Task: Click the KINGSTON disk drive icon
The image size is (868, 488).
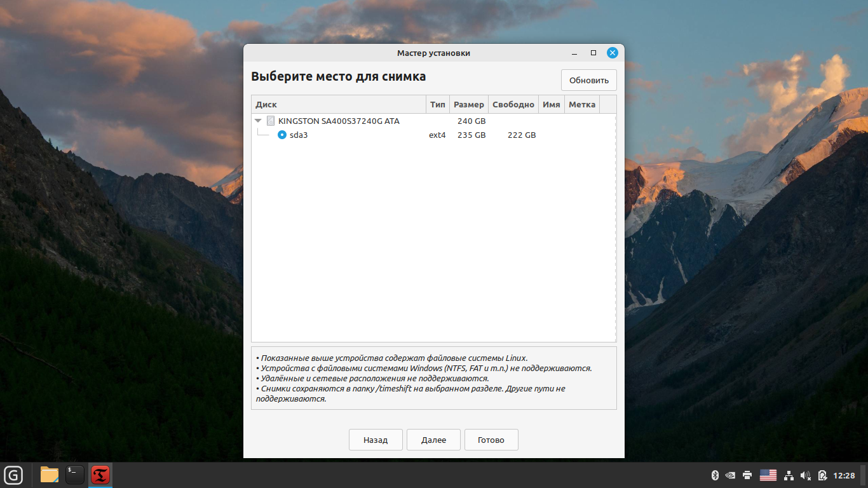Action: click(x=271, y=121)
